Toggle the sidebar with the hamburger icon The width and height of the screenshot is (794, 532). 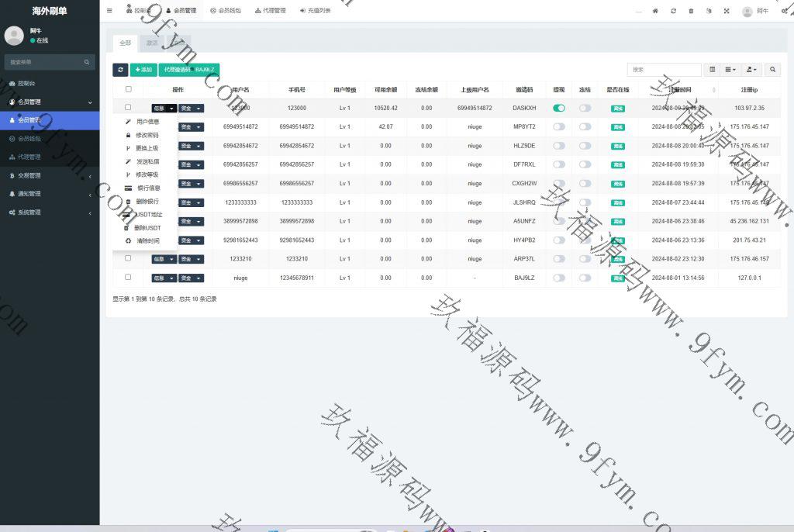[x=109, y=11]
